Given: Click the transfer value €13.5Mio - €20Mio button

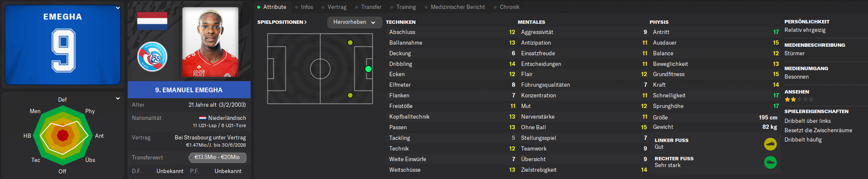Looking at the screenshot, I should 218,157.
